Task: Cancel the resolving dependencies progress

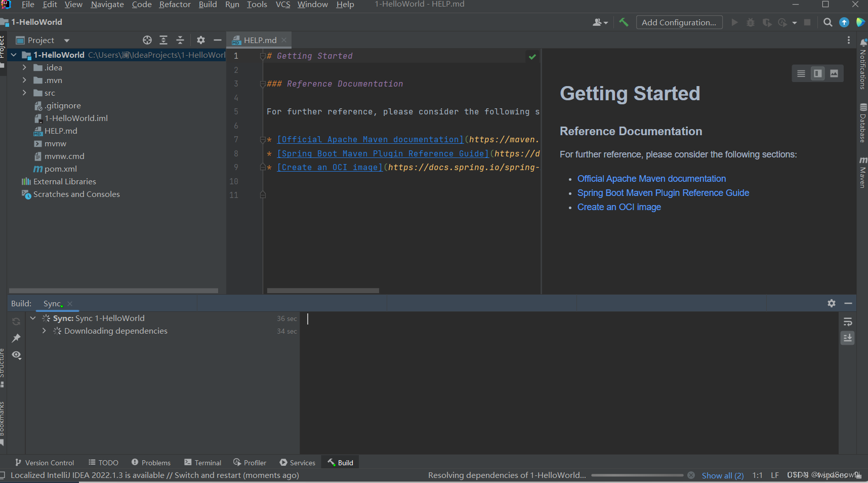Action: 691,475
